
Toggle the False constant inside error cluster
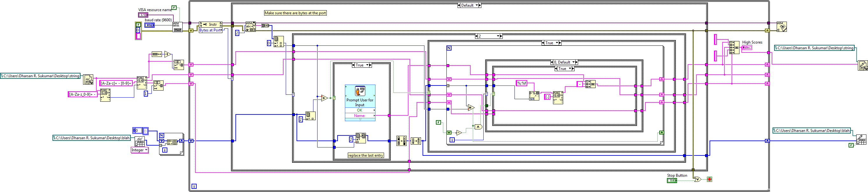click(138, 24)
